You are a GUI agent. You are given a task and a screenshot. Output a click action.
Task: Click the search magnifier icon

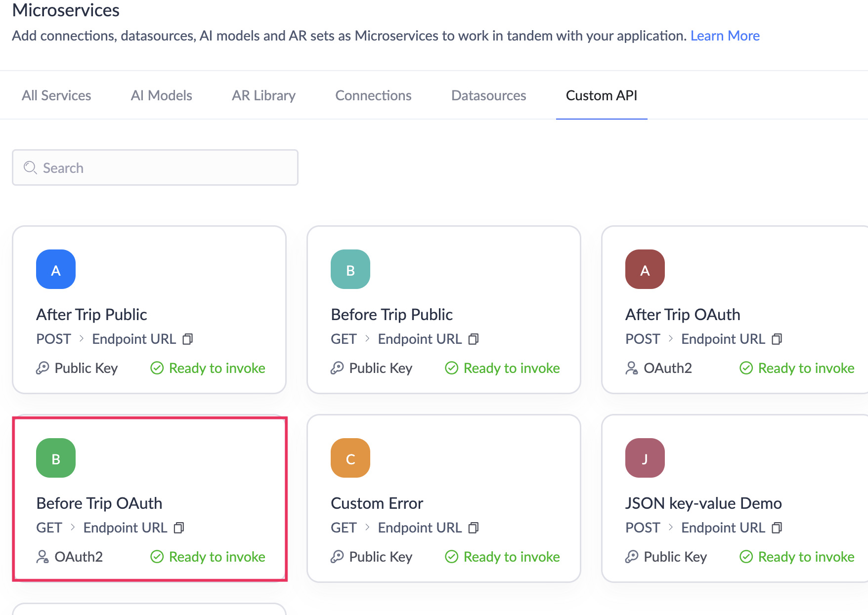click(x=30, y=168)
